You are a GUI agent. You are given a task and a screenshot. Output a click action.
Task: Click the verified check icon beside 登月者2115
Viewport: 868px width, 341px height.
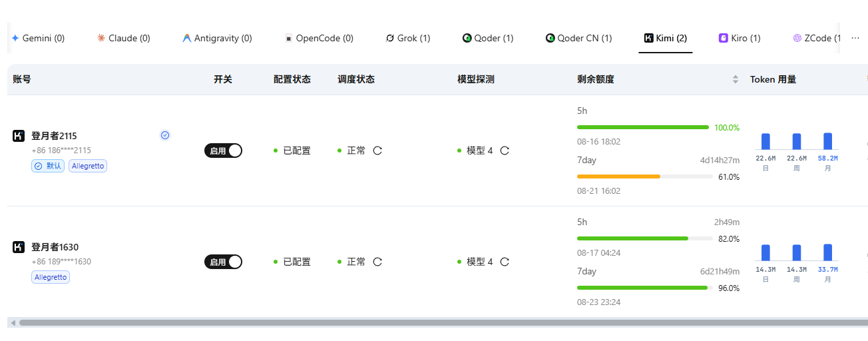point(165,135)
